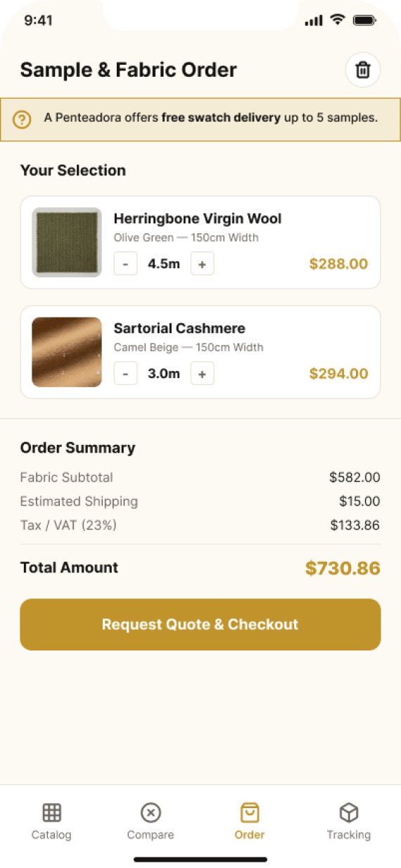Increase Herringbone Virgin Wool length
Viewport: 401px width, 868px height.
[202, 264]
